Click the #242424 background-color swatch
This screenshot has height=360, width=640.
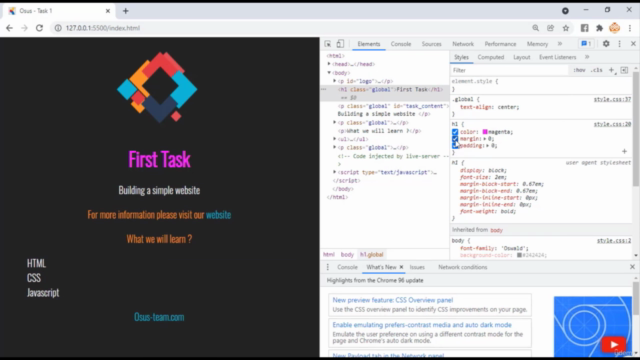pos(519,255)
